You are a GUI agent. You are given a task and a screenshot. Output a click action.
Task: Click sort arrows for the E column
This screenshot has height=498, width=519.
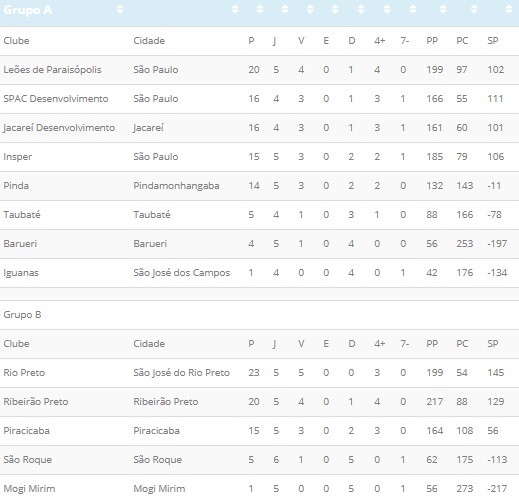pyautogui.click(x=335, y=9)
